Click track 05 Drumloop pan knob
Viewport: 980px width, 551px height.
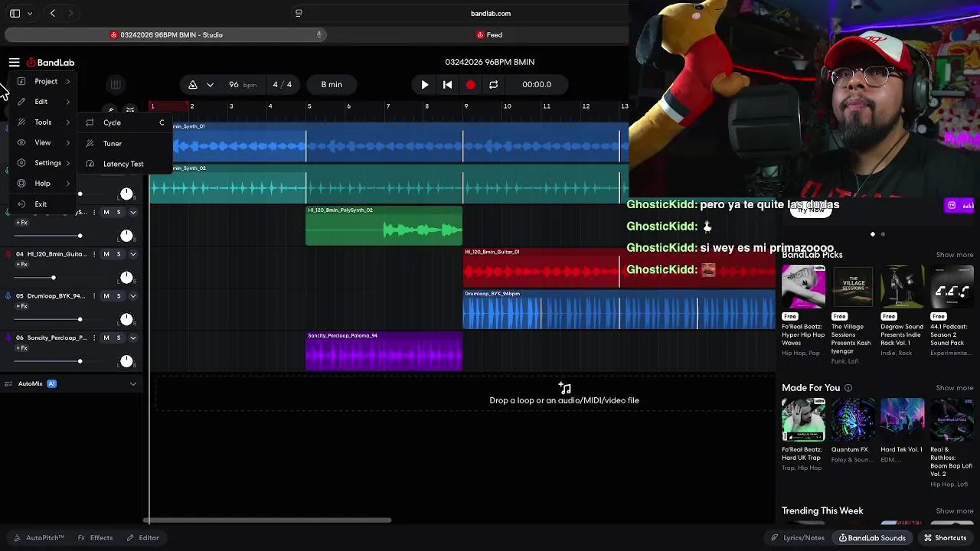point(126,319)
